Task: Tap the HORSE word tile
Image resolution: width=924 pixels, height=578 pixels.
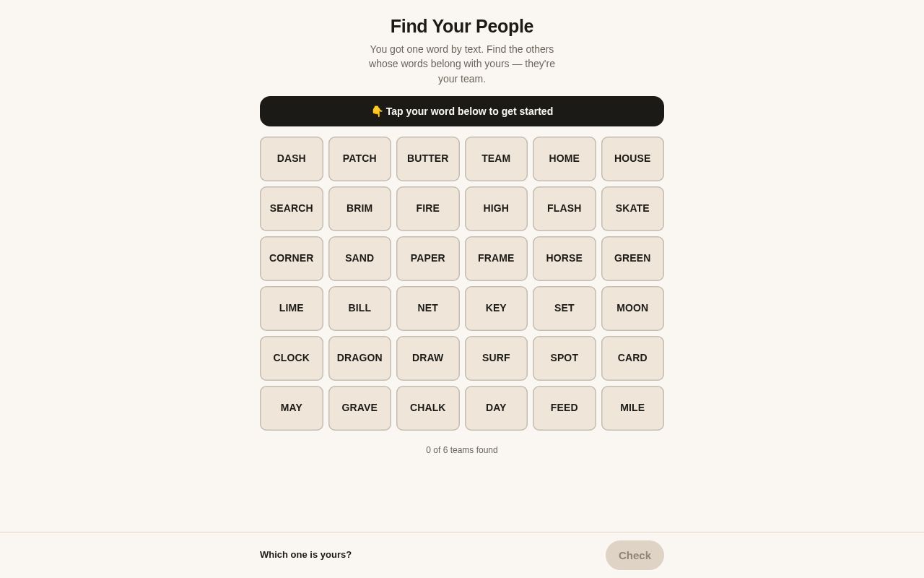Action: tap(565, 259)
